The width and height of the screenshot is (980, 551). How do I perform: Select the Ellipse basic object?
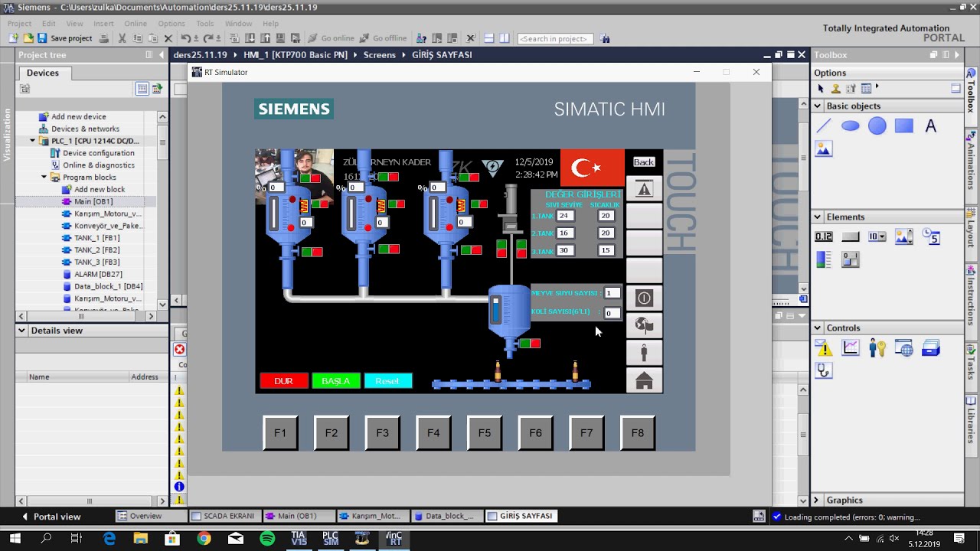[x=851, y=126]
